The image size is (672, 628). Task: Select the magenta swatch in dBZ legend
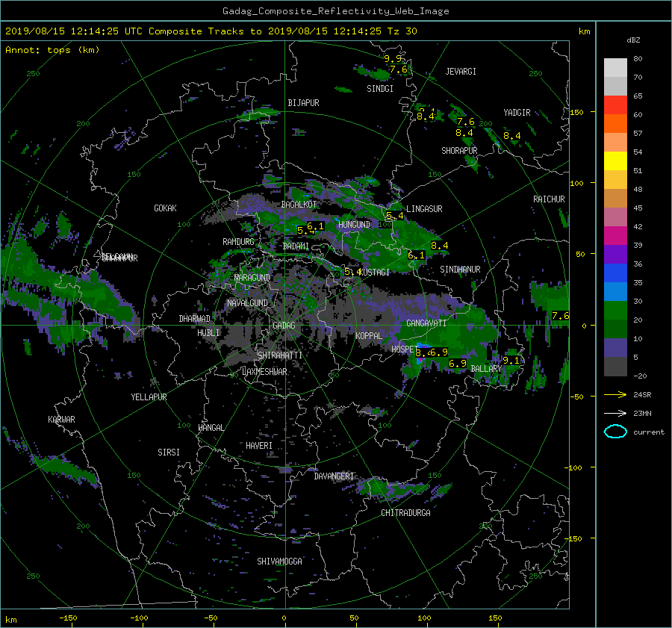point(615,235)
